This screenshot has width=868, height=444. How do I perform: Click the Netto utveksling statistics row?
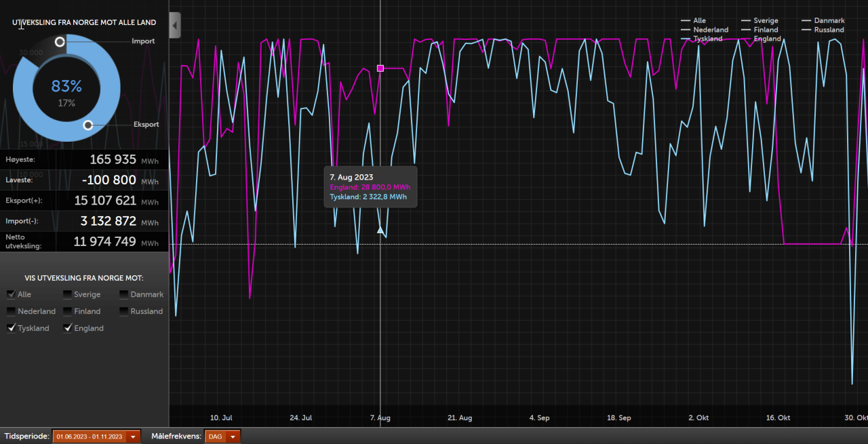pos(84,241)
